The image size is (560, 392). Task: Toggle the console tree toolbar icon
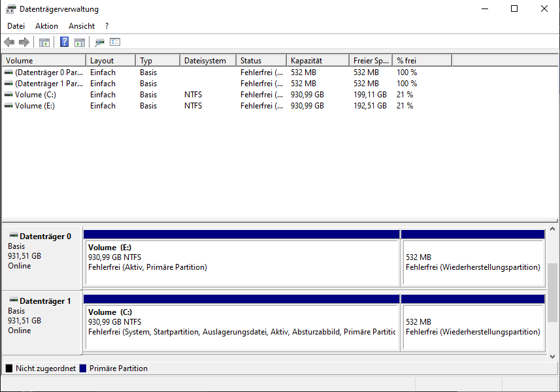click(44, 42)
